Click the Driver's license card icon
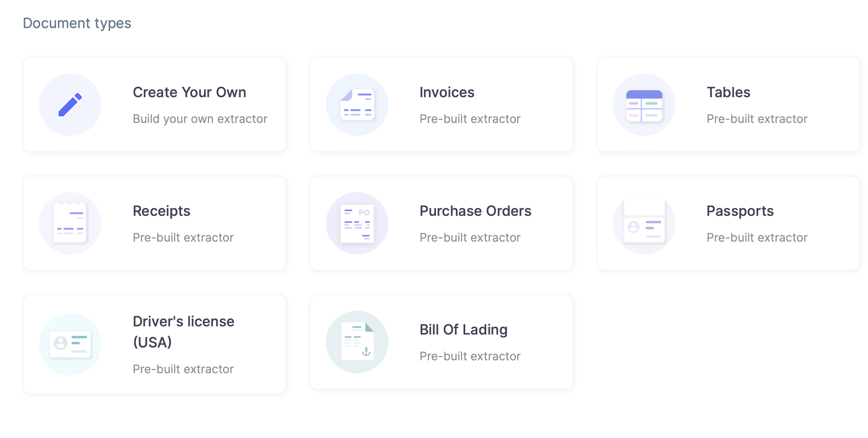The width and height of the screenshot is (868, 438). pyautogui.click(x=70, y=344)
